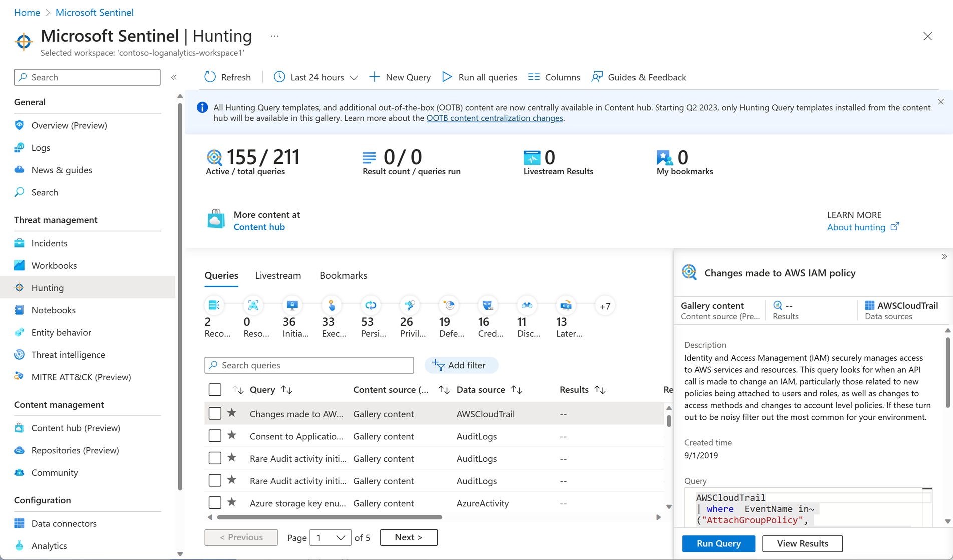Click the details pane vertical scrollbar
Image resolution: width=953 pixels, height=560 pixels.
(x=947, y=372)
